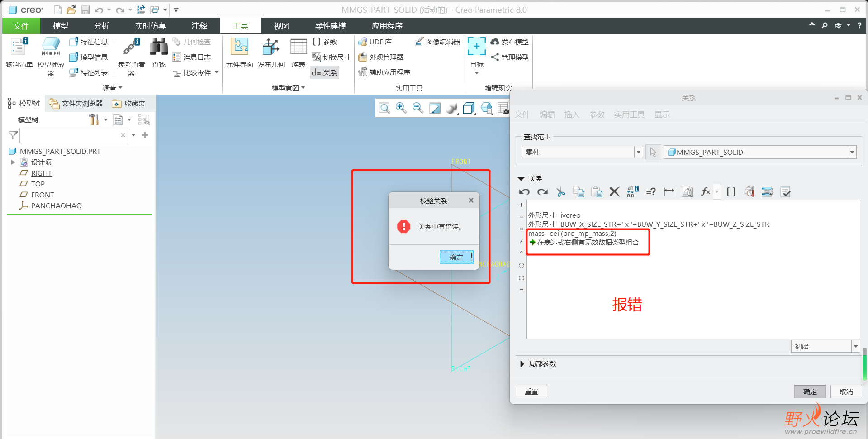Toggle 切换尺寸 in the ribbon
Viewport: 868px width, 439px height.
point(331,57)
